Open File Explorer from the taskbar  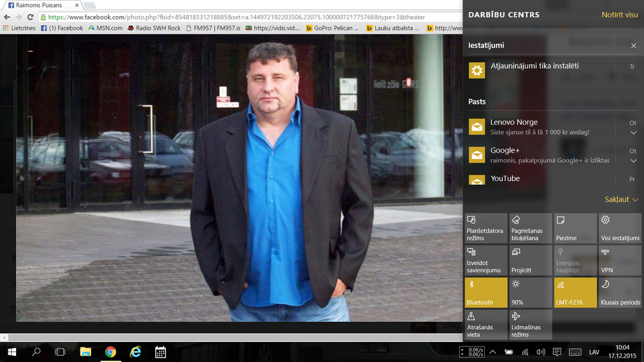click(86, 352)
